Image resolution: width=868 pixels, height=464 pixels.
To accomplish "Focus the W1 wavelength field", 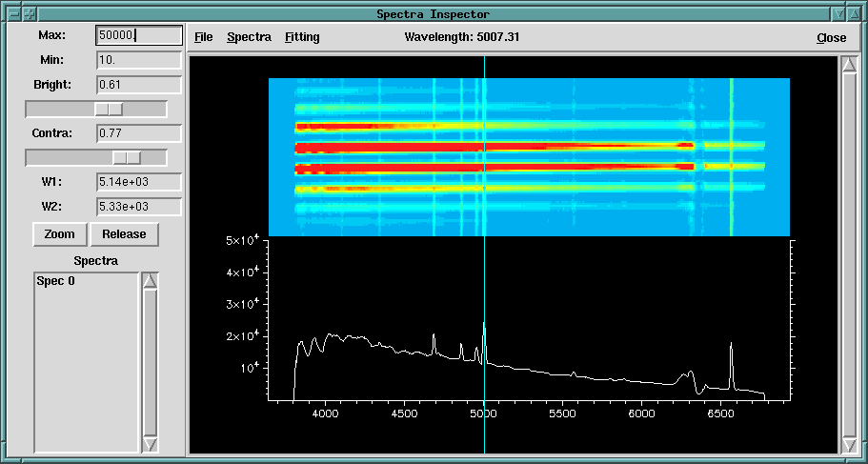I will pyautogui.click(x=139, y=182).
